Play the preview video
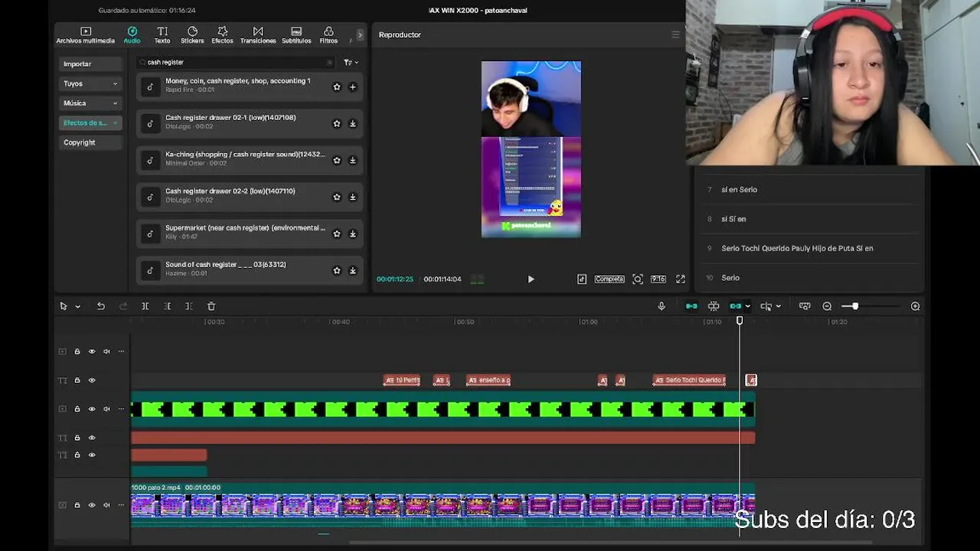This screenshot has height=551, width=980. 531,279
